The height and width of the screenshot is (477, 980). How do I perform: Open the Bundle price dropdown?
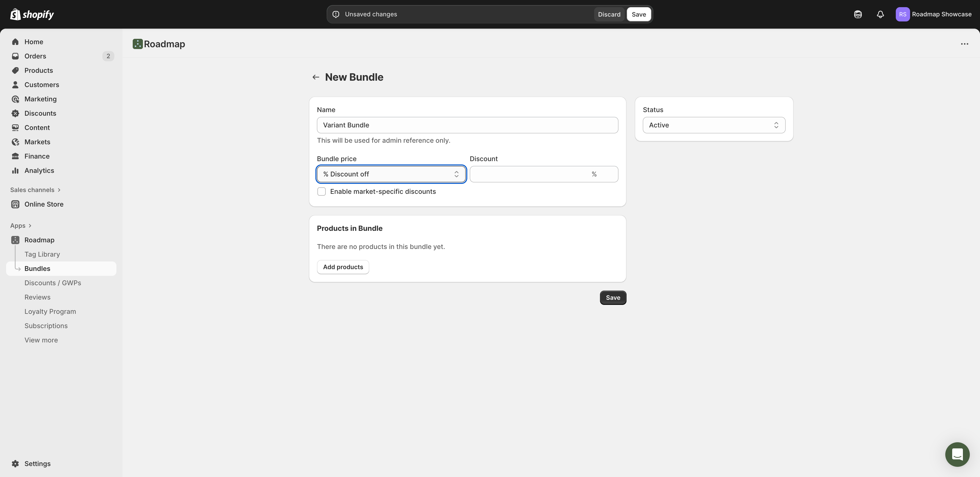tap(391, 174)
